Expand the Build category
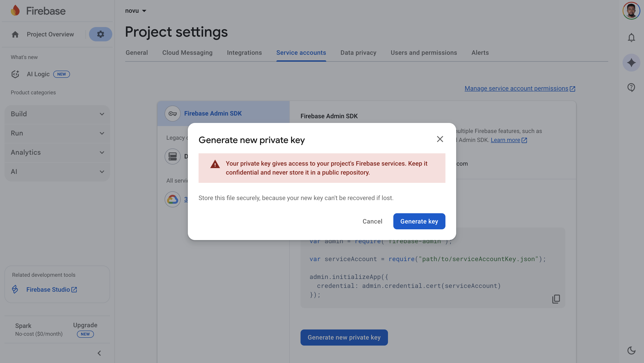 (57, 114)
